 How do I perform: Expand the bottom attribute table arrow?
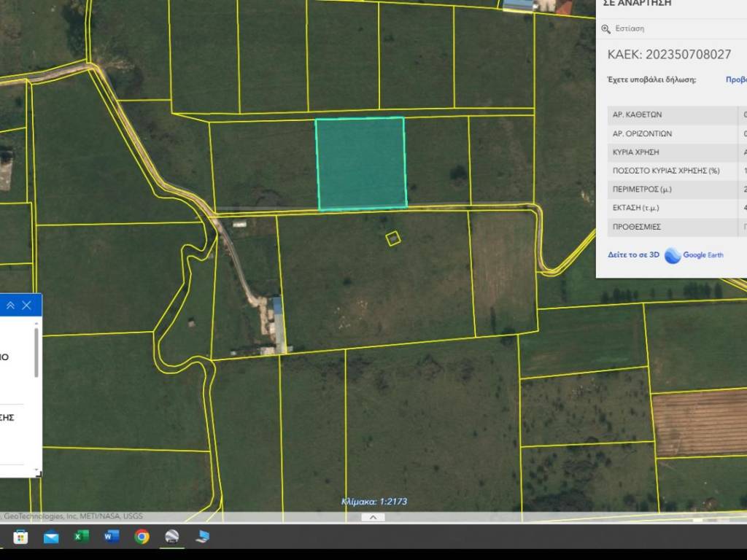pyautogui.click(x=373, y=517)
